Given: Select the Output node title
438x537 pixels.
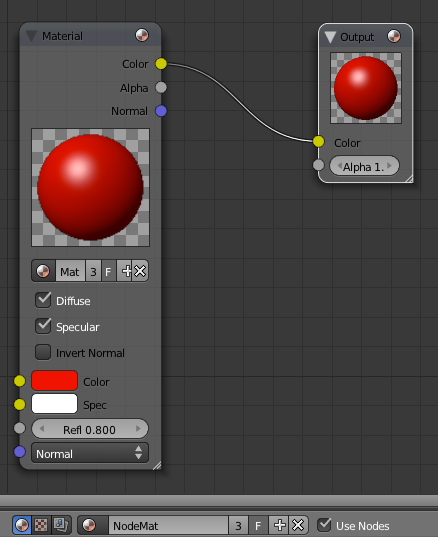Looking at the screenshot, I should tap(357, 37).
